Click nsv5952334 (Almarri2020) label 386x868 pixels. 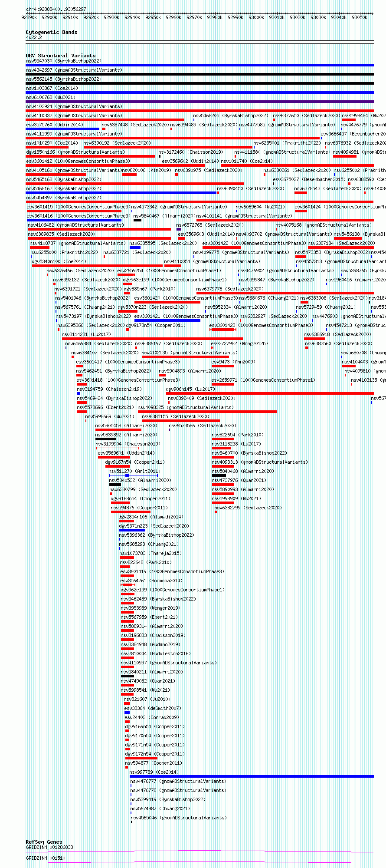tap(236, 307)
